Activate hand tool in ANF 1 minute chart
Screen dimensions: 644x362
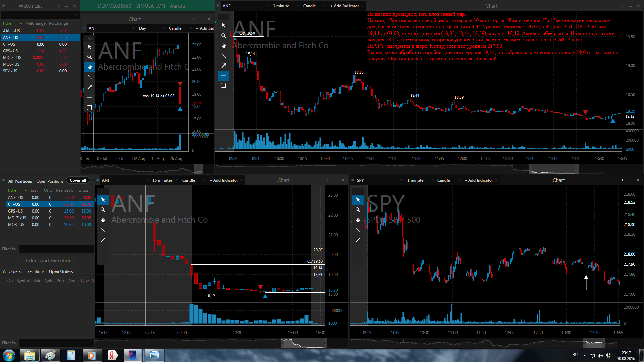pos(224,46)
